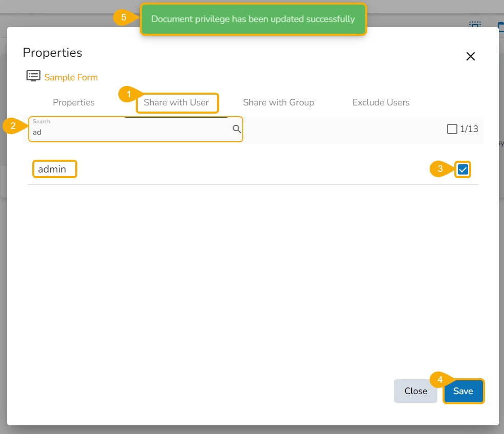Switch to Share with Group tab

click(279, 102)
